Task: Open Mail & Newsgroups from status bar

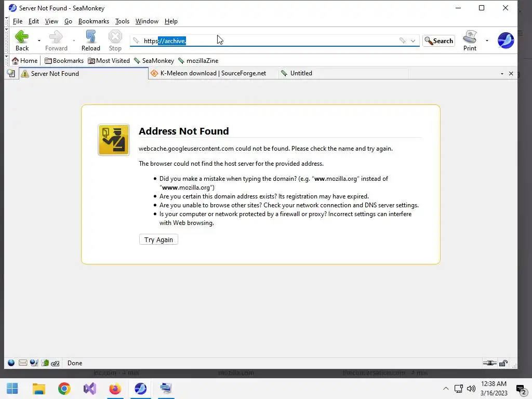Action: tap(23, 363)
